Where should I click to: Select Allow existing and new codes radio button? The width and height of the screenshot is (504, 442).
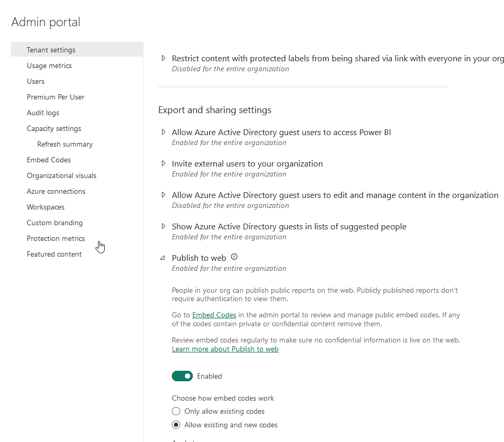[x=176, y=425]
